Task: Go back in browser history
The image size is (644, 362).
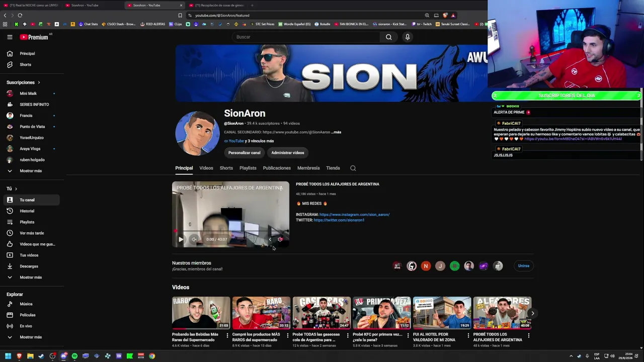Action: tap(5, 15)
